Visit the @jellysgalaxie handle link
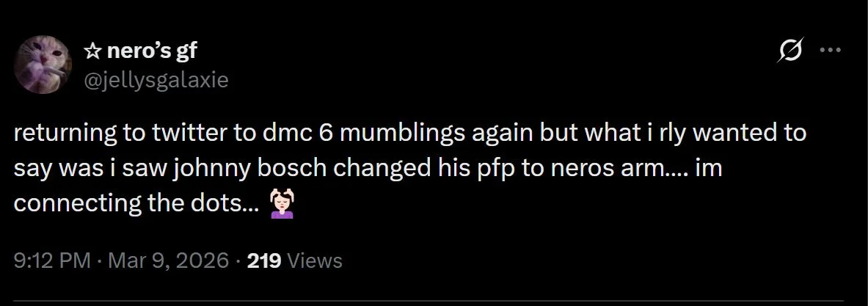This screenshot has width=868, height=306. (x=156, y=80)
